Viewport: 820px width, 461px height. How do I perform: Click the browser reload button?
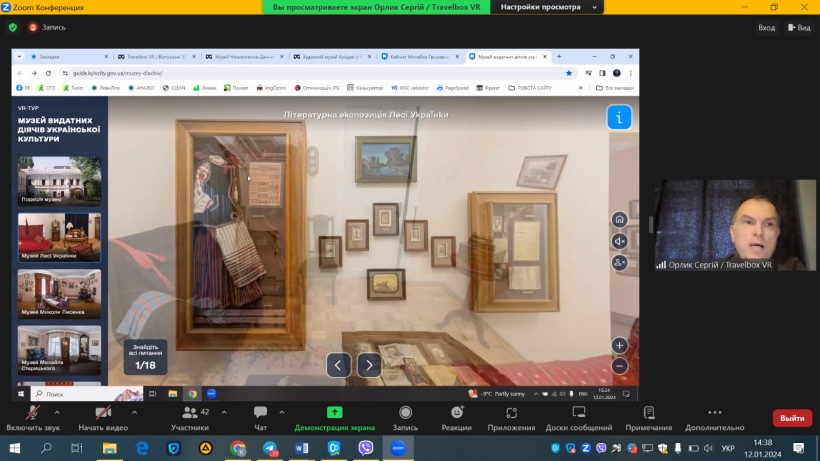[x=48, y=73]
